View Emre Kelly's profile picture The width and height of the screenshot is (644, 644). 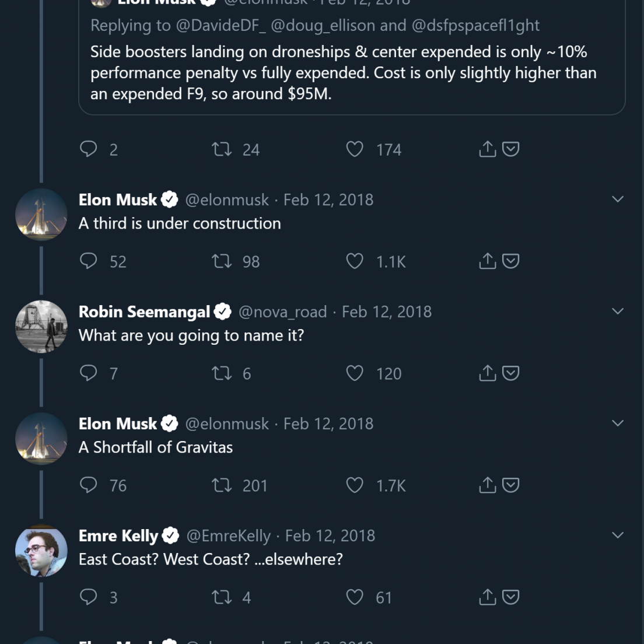[41, 551]
